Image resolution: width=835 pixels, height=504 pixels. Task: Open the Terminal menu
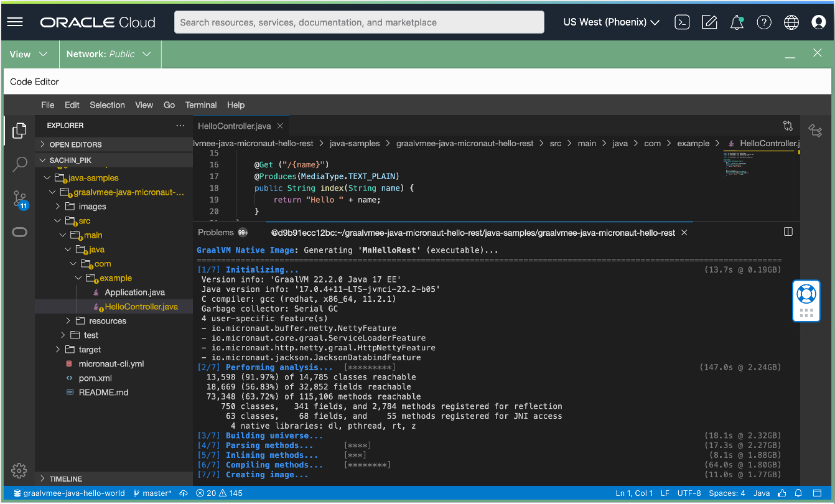tap(200, 105)
